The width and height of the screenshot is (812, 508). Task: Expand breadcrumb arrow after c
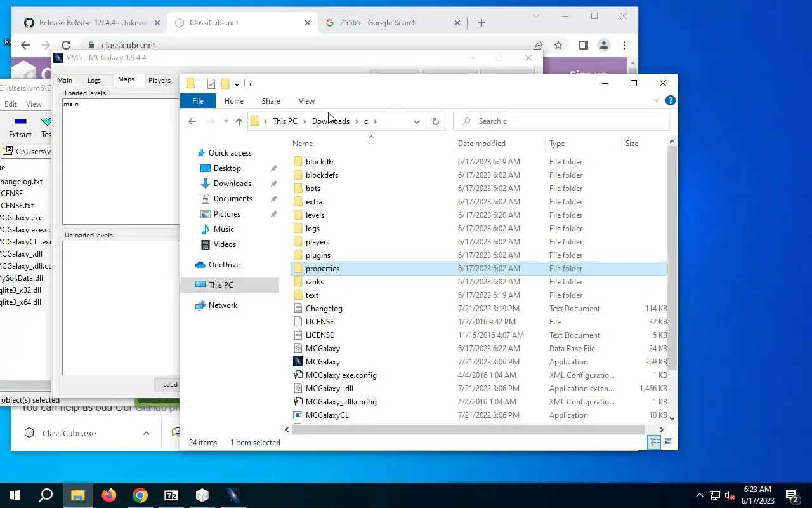click(x=375, y=121)
